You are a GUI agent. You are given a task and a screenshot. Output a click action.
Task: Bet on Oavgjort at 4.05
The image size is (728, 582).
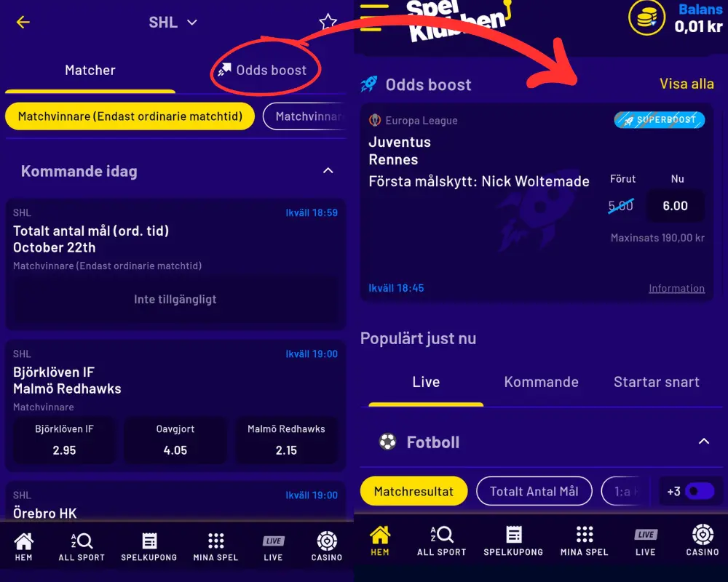click(x=175, y=440)
